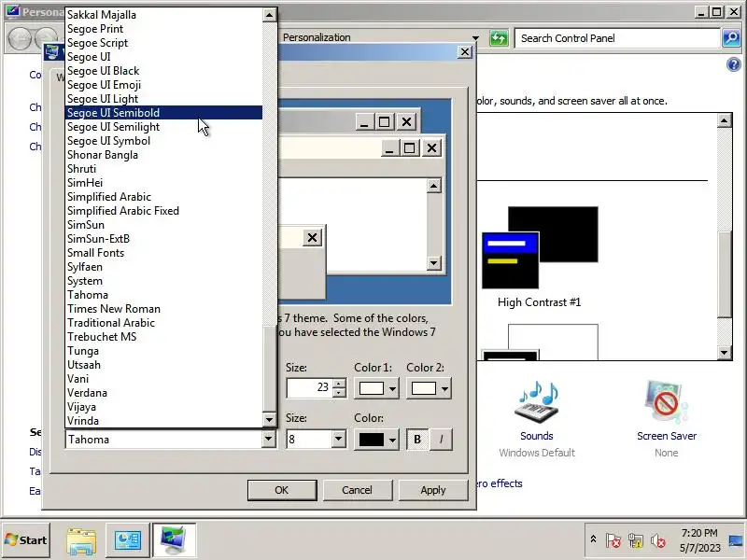Select Tahoma in the font list

[x=163, y=295]
